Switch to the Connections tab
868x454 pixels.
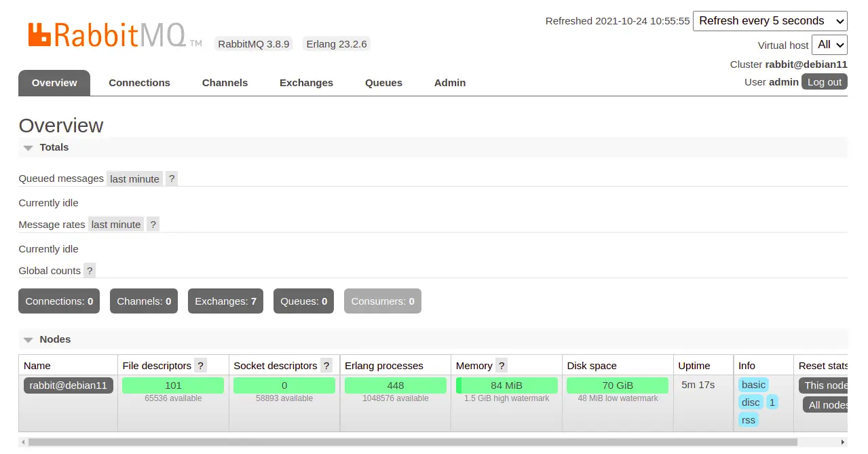139,83
